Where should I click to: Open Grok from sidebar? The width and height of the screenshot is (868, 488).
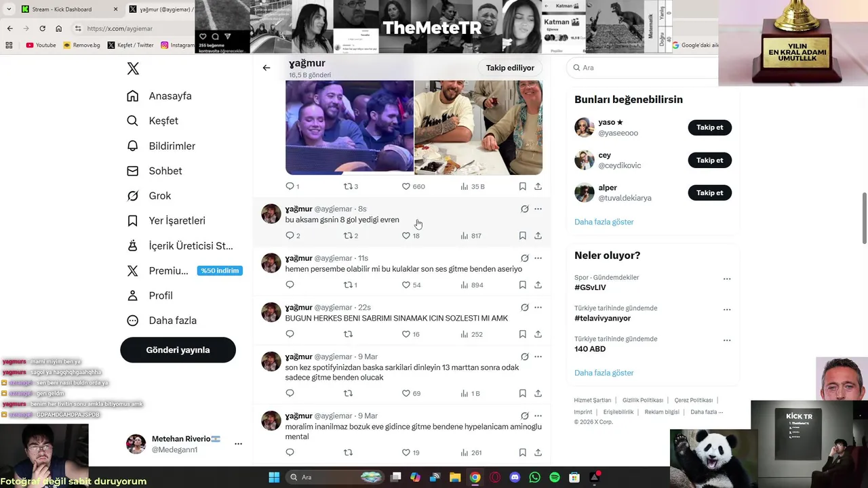click(149, 196)
